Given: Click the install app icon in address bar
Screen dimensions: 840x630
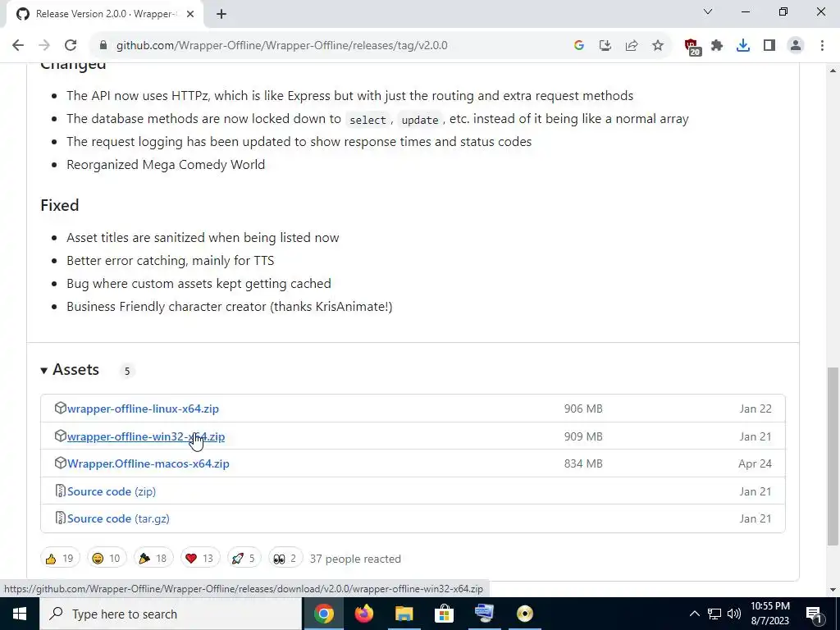Looking at the screenshot, I should [x=605, y=46].
